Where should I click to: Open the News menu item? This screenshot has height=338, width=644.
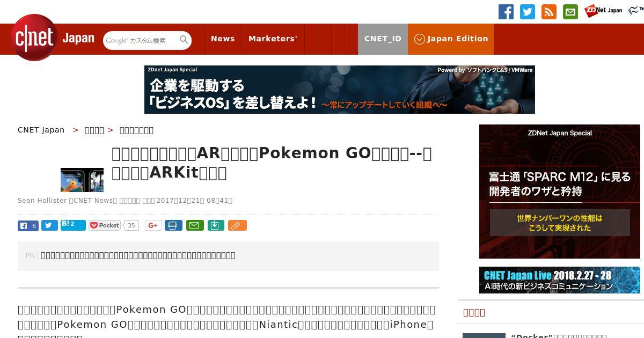[x=223, y=39]
